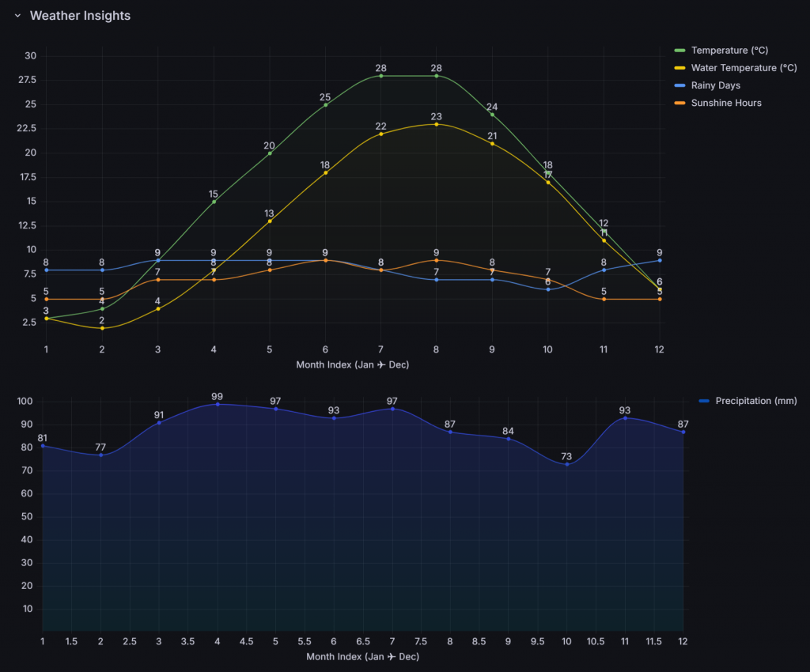Click Precipitation lowest point labeled 73

[x=567, y=464]
